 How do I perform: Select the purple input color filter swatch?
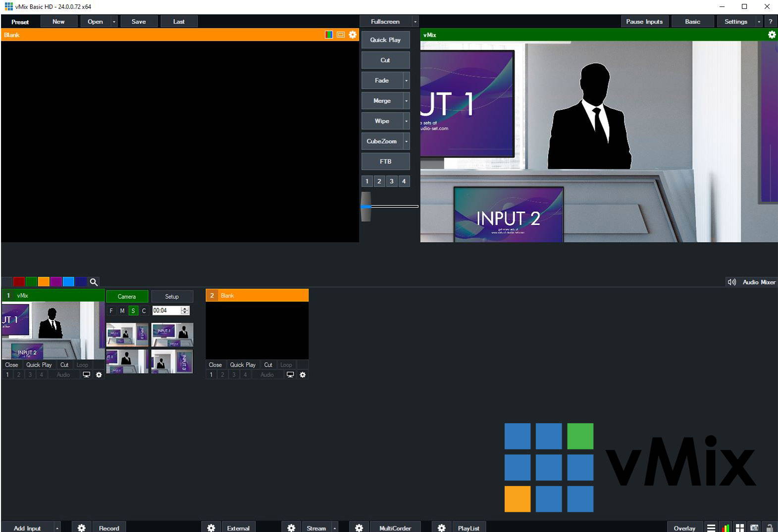[x=56, y=282]
